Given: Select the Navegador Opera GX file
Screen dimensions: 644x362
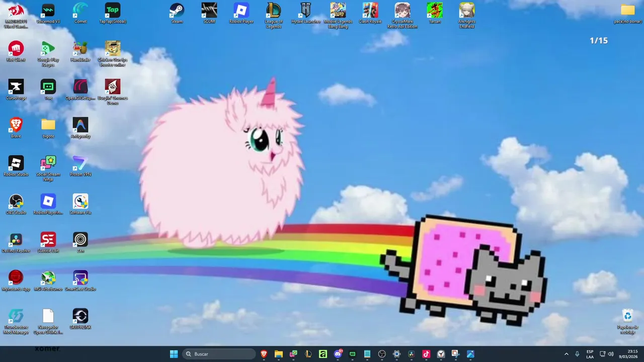Looking at the screenshot, I should [x=48, y=321].
